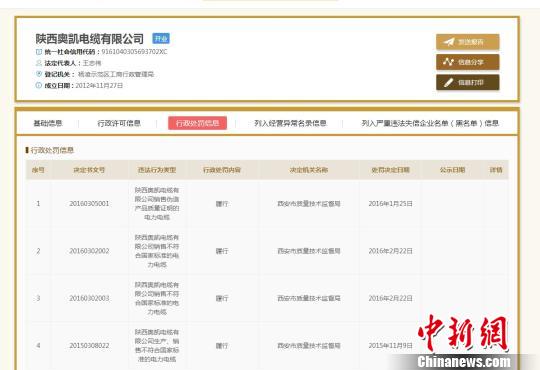Click the violation description in row 20150308022
540x370 pixels.
coord(157,345)
